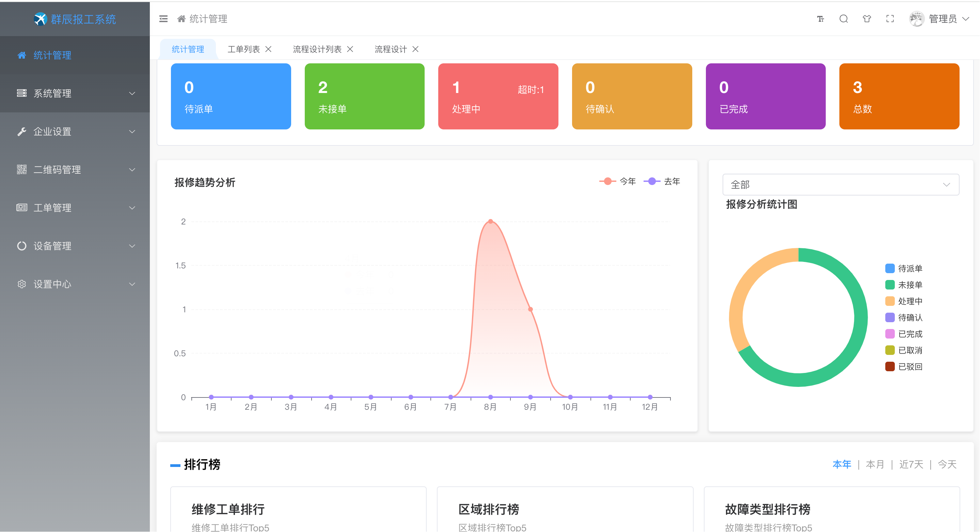Click the red 处理中 statistics card
The height and width of the screenshot is (532, 980).
497,96
